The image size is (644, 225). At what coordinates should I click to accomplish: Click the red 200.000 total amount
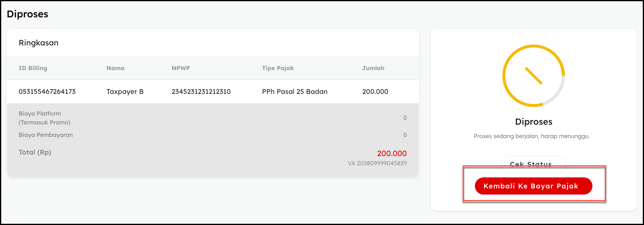[392, 153]
